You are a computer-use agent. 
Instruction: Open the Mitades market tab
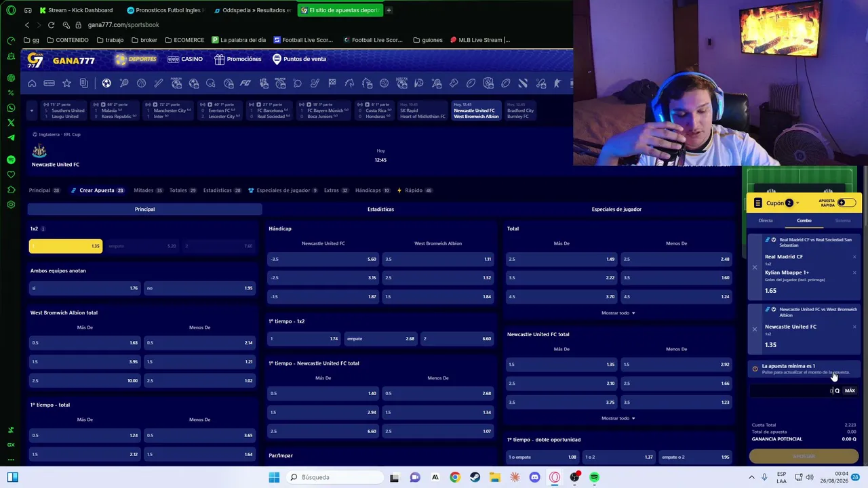coord(148,190)
